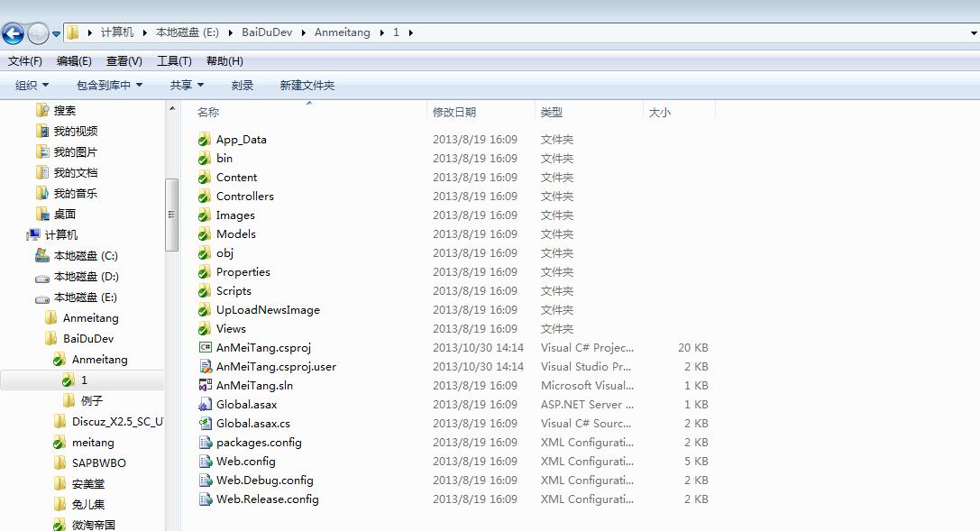
Task: Click BaiDuDev in the address bar
Action: (267, 32)
